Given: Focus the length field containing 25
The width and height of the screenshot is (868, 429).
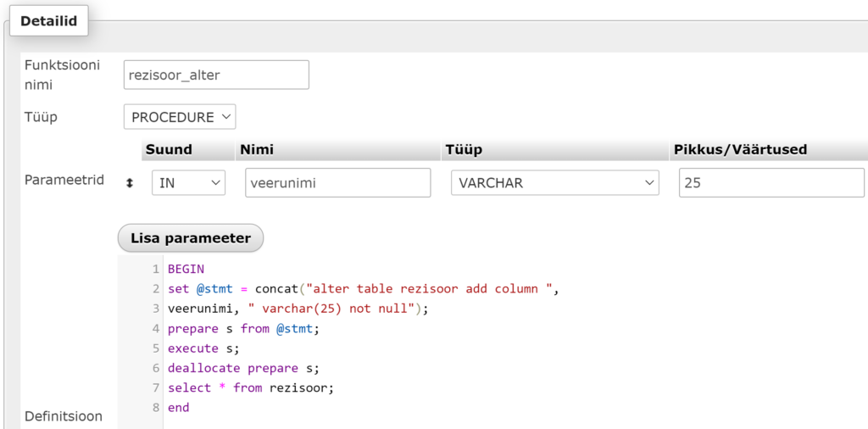Looking at the screenshot, I should pos(771,182).
